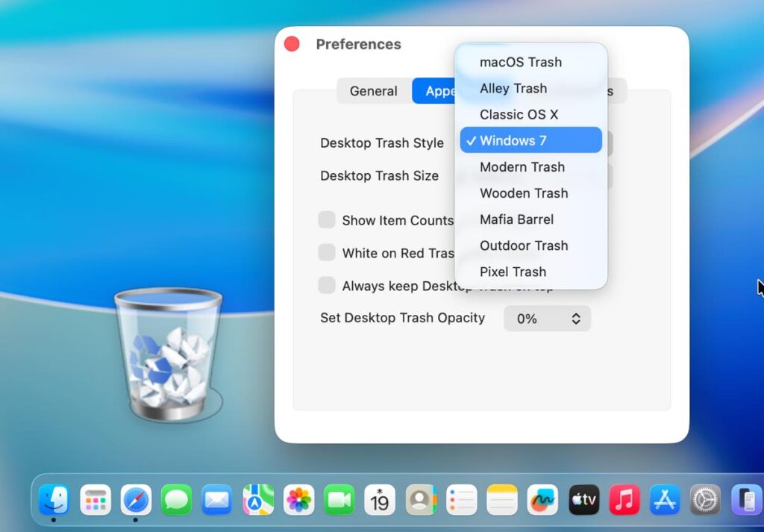The image size is (764, 532).
Task: Open the Photos app in dock
Action: click(298, 500)
